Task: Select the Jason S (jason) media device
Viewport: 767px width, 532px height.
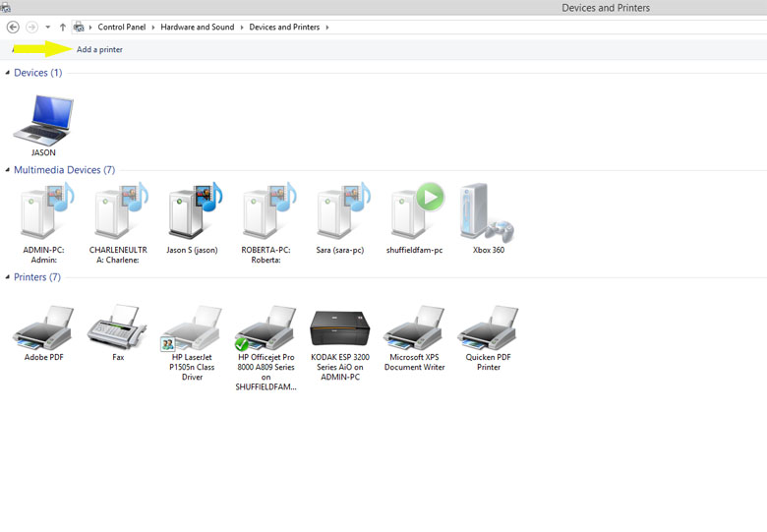Action: (x=192, y=213)
